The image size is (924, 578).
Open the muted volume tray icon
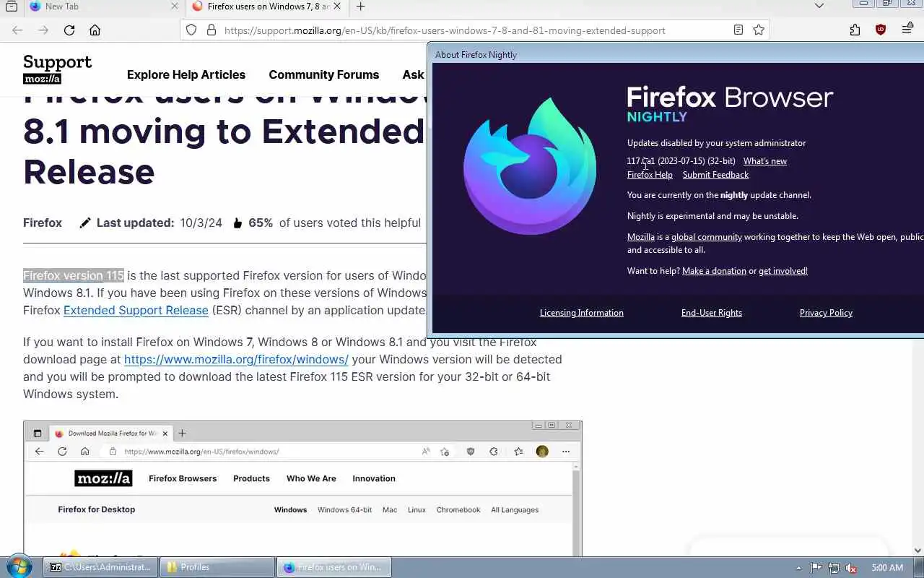tap(852, 568)
